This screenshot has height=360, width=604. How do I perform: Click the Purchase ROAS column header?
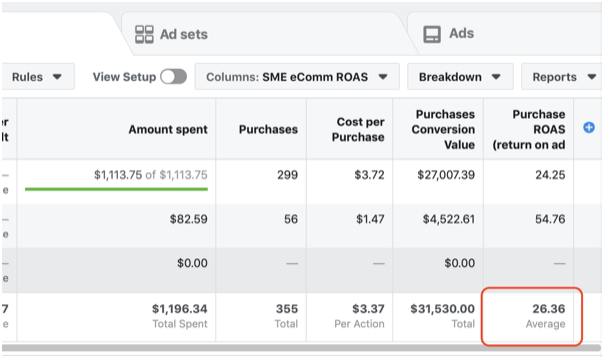(528, 129)
